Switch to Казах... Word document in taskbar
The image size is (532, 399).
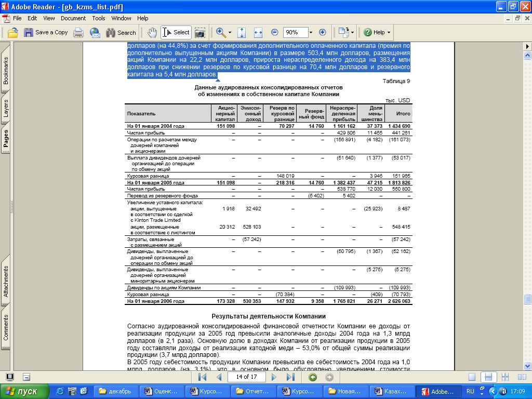point(391,391)
